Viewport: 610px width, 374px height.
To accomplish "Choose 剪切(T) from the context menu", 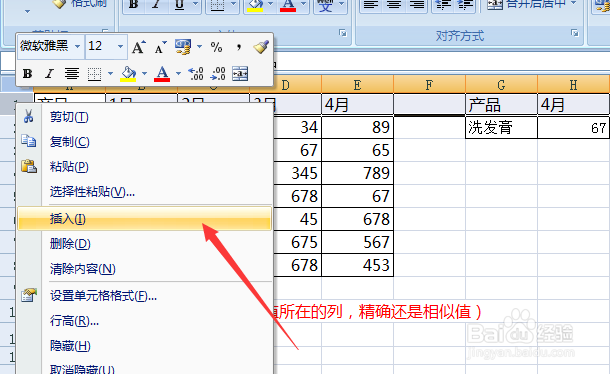I will 145,117.
